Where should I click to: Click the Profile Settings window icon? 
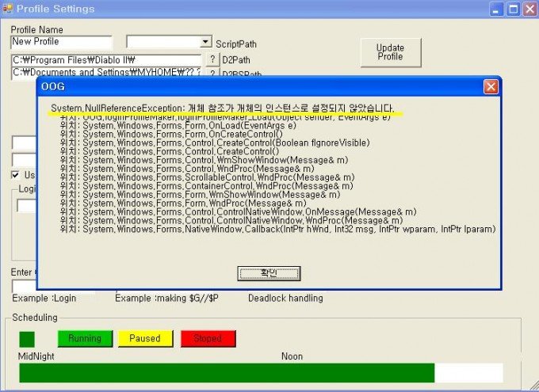tap(8, 8)
